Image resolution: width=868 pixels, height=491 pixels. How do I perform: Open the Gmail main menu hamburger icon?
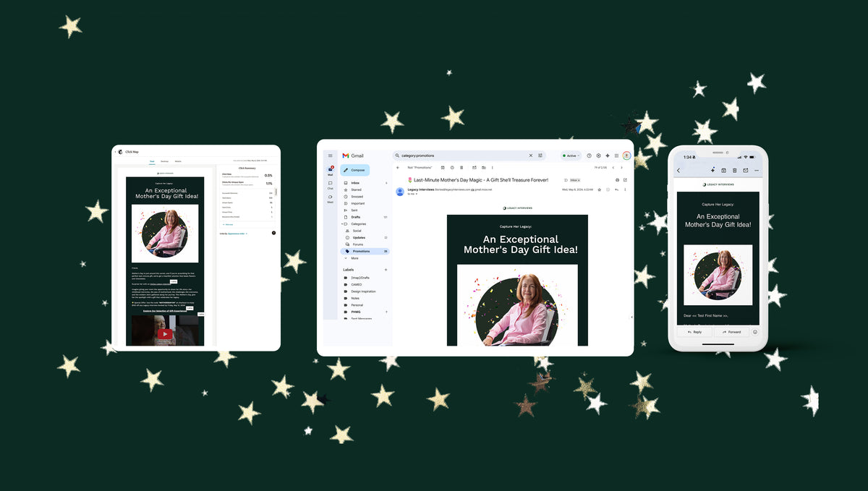pos(331,155)
